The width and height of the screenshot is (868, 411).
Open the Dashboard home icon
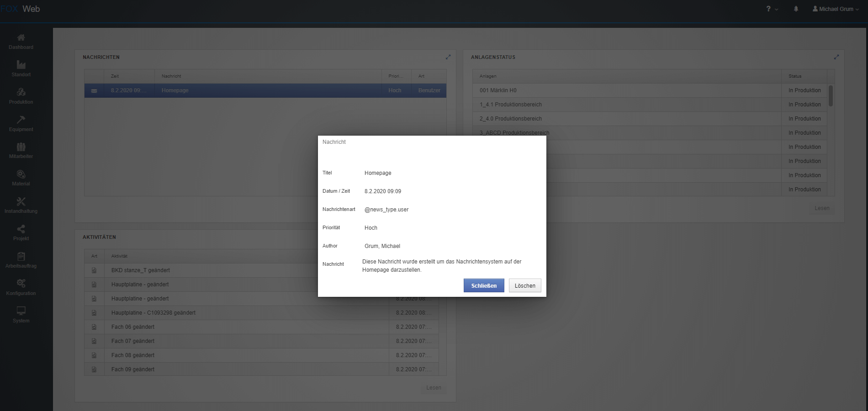click(21, 38)
